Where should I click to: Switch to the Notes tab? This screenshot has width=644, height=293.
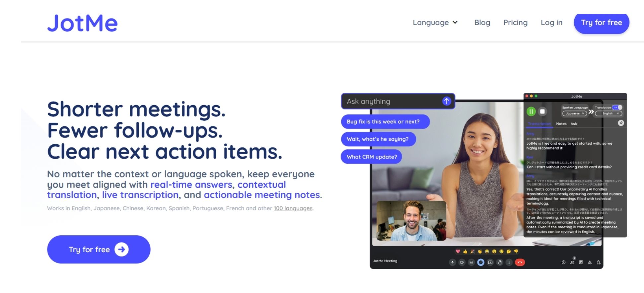[561, 124]
